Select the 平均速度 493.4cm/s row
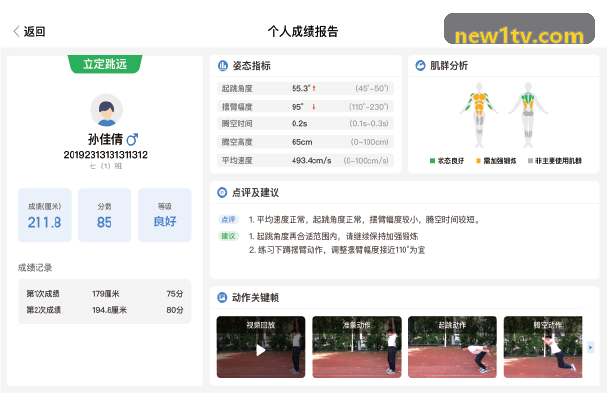This screenshot has height=393, width=607. point(305,160)
